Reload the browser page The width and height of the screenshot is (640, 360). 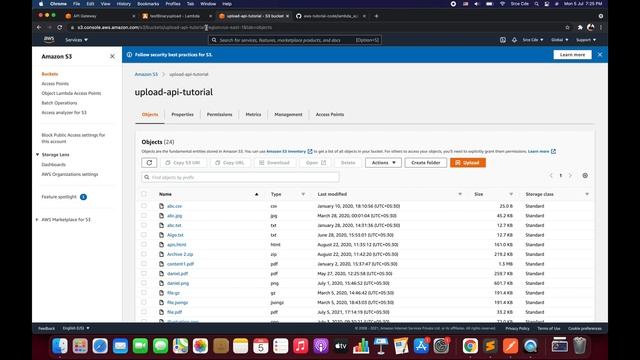60,27
